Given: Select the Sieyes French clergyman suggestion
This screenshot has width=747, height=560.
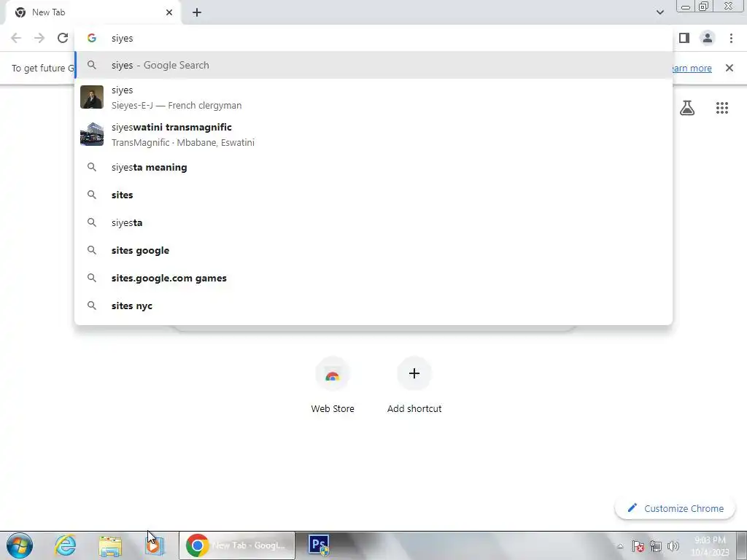Looking at the screenshot, I should pyautogui.click(x=373, y=97).
